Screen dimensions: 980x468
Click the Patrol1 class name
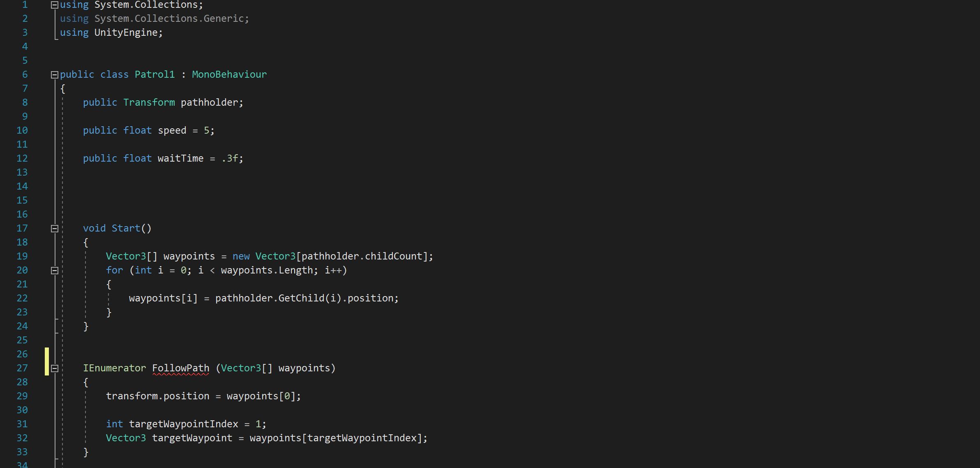[x=154, y=74]
